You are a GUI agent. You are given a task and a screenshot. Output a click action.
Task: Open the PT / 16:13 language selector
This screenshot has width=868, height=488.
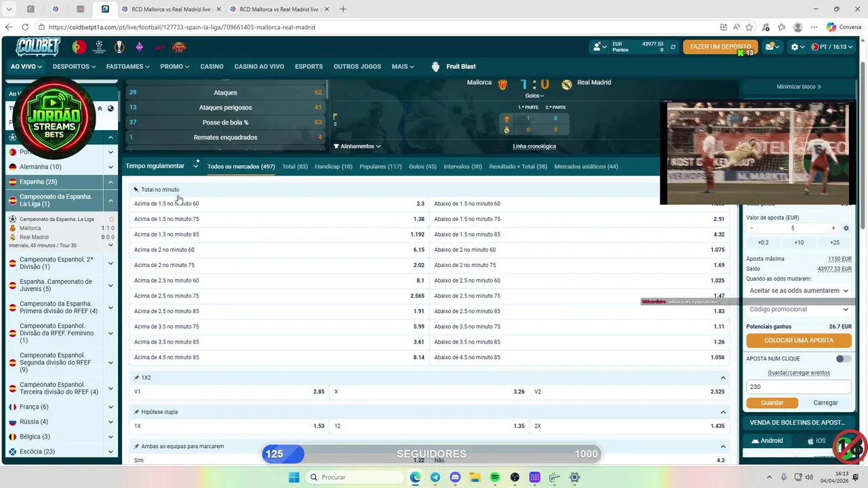coord(832,47)
